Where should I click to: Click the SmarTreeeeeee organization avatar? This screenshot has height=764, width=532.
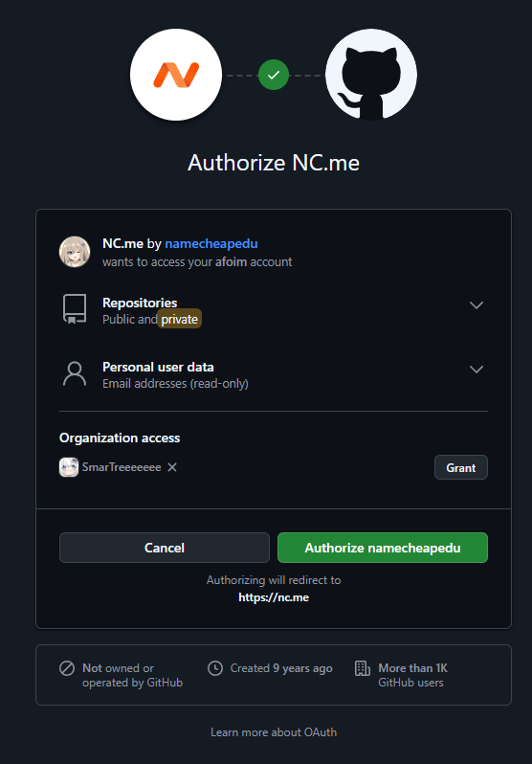click(x=69, y=467)
